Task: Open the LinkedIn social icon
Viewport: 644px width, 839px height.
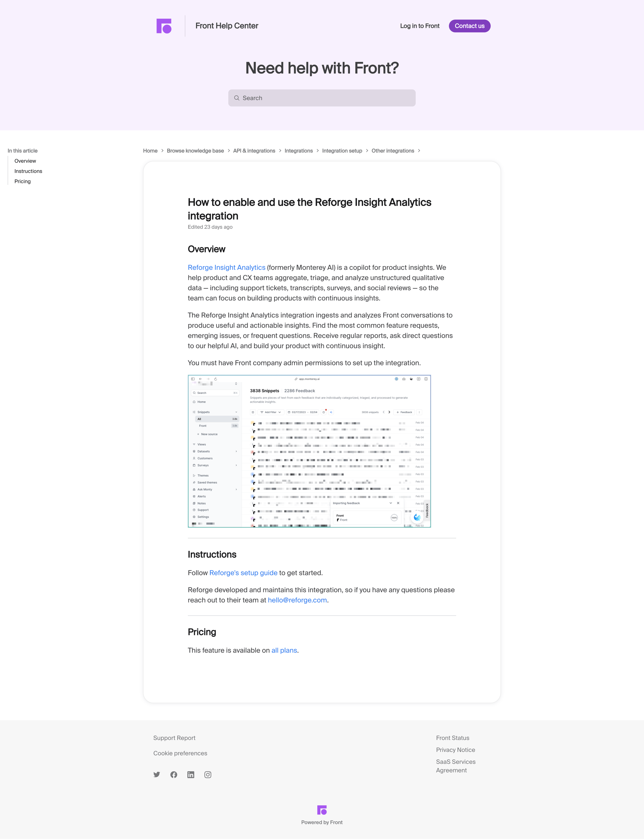Action: [x=191, y=775]
